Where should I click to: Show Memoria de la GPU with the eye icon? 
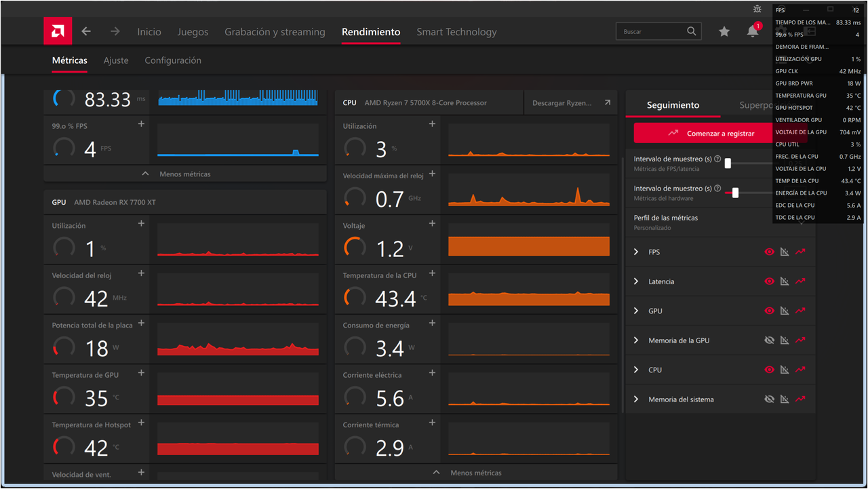coord(769,340)
